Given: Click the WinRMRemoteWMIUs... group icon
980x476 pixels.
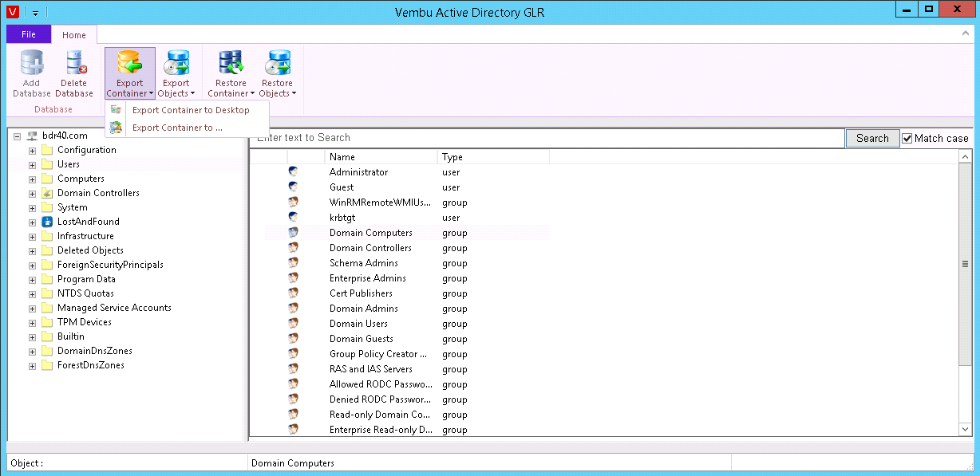Looking at the screenshot, I should [293, 203].
